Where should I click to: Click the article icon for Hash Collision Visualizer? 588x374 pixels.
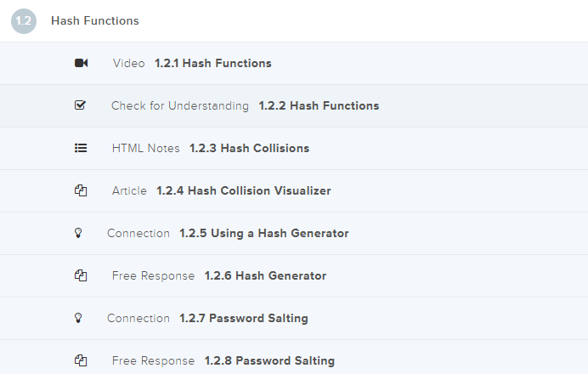pos(81,190)
